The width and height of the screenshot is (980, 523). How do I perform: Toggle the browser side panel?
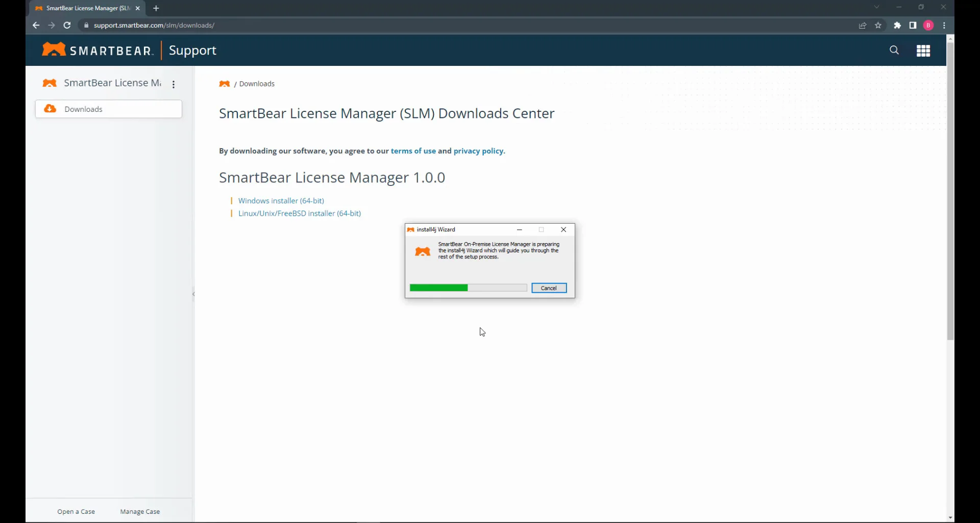[913, 25]
